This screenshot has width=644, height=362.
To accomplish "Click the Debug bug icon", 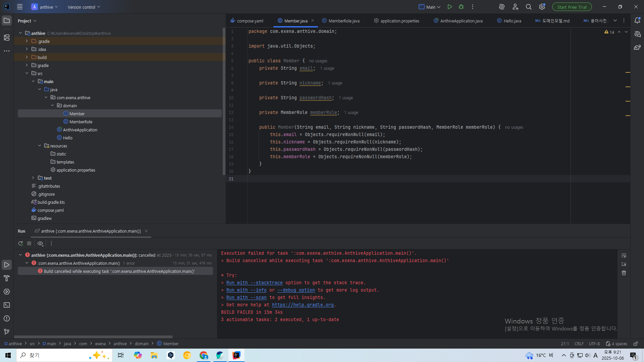I will click(x=461, y=7).
